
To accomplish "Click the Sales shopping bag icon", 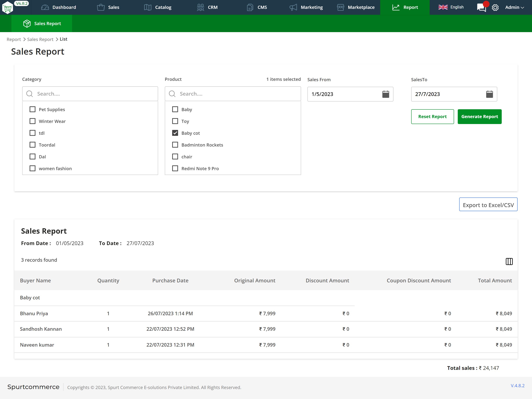I will (x=101, y=7).
